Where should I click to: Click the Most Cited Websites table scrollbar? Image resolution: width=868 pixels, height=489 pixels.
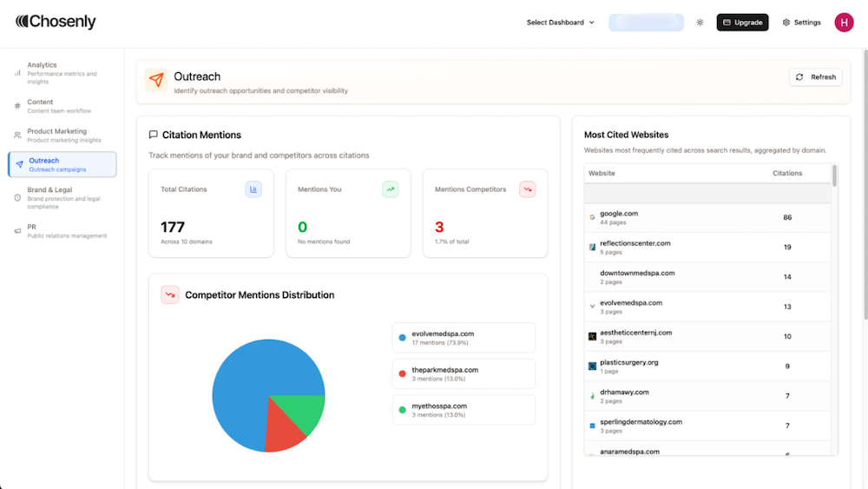coord(834,176)
